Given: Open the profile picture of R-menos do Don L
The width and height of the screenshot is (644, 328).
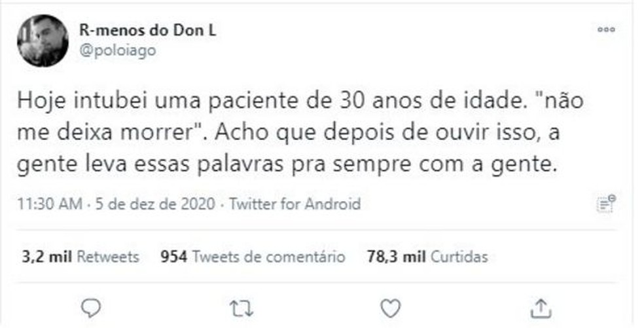Looking at the screenshot, I should pos(43,41).
